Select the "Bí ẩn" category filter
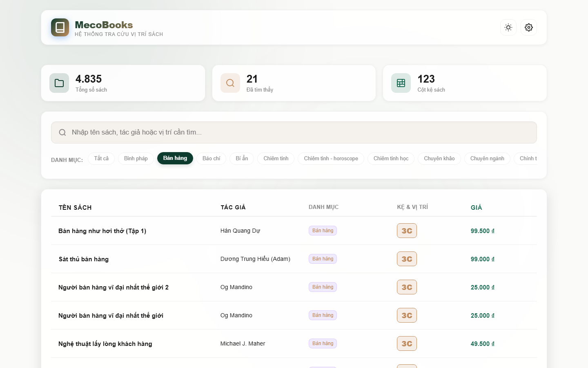 coord(242,159)
